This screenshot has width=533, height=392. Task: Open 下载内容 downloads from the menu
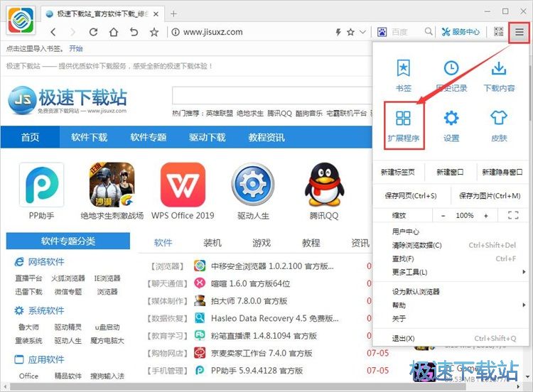tap(499, 76)
